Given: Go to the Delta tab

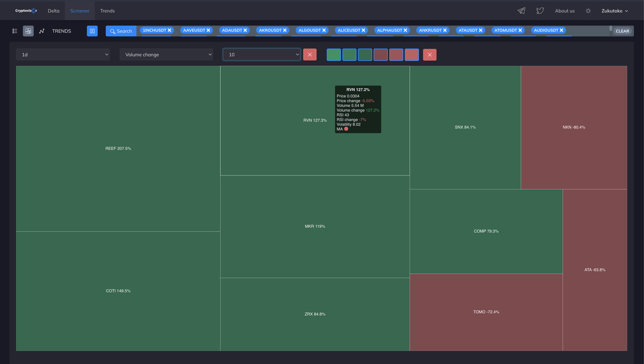Looking at the screenshot, I should 53,11.
